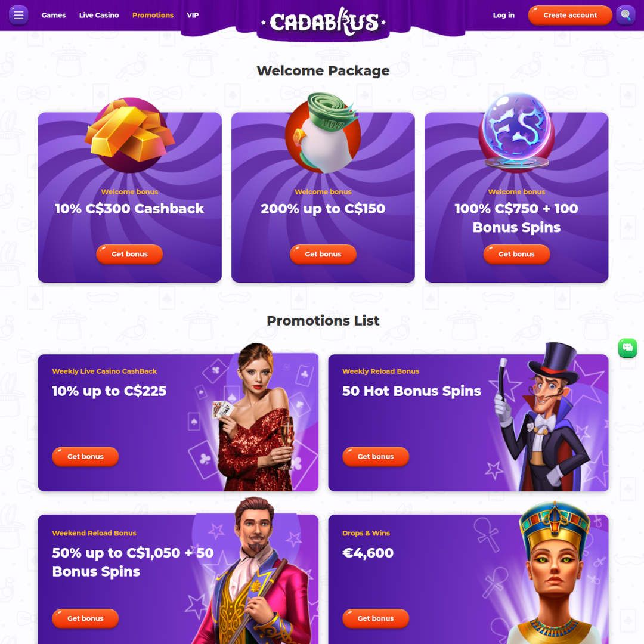Select the Promotions menu item
The height and width of the screenshot is (644, 644).
coord(153,15)
